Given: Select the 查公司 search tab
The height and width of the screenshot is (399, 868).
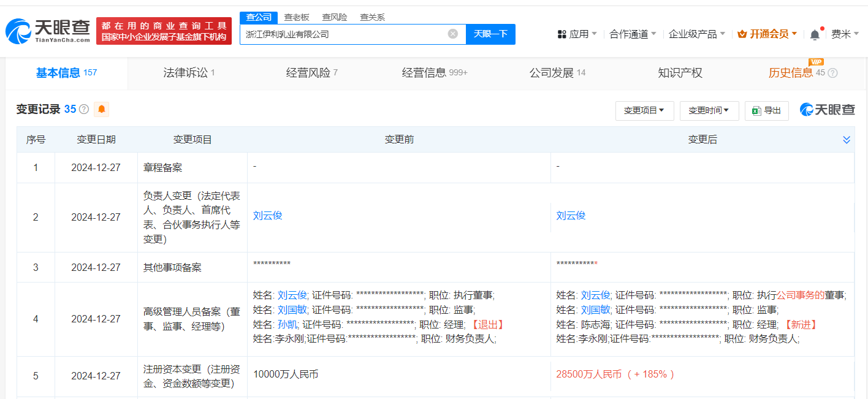Looking at the screenshot, I should point(259,17).
